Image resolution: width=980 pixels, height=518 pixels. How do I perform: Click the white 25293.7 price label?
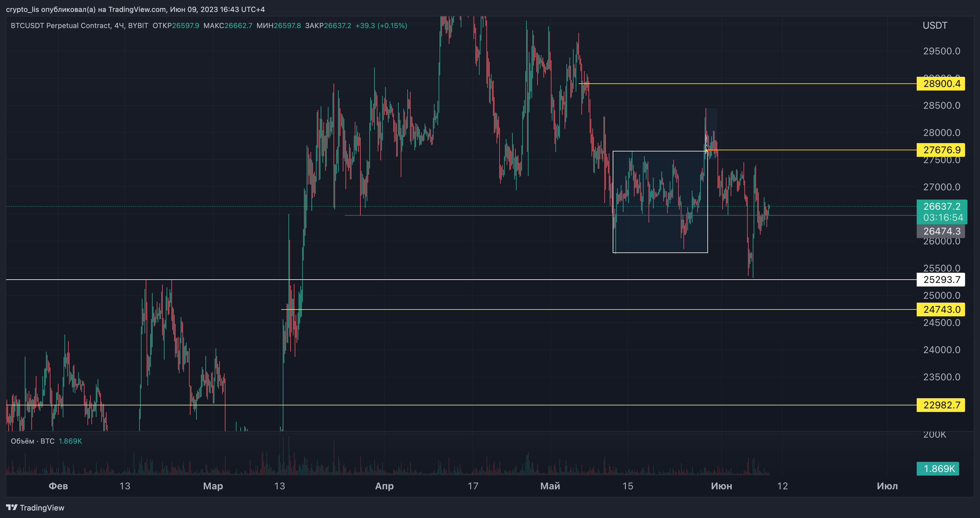pyautogui.click(x=940, y=280)
